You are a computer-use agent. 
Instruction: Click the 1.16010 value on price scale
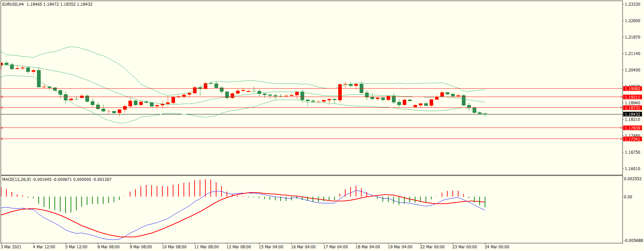632,169
